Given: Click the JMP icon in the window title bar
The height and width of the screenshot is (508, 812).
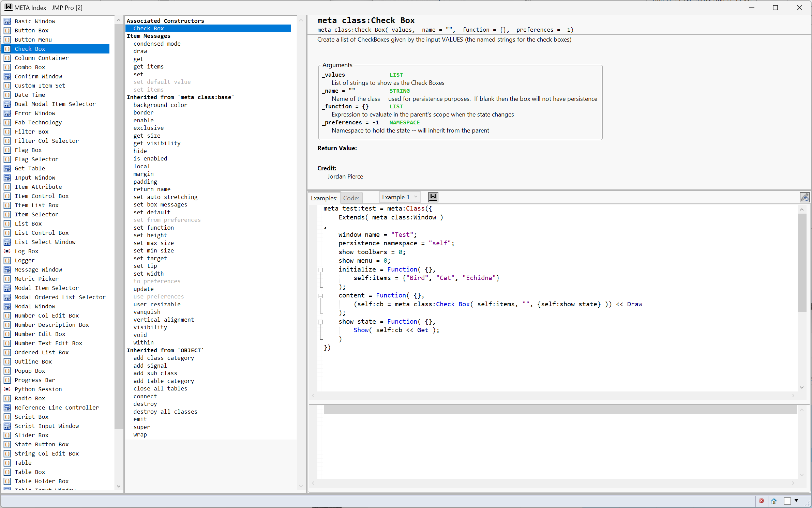Looking at the screenshot, I should click(8, 7).
